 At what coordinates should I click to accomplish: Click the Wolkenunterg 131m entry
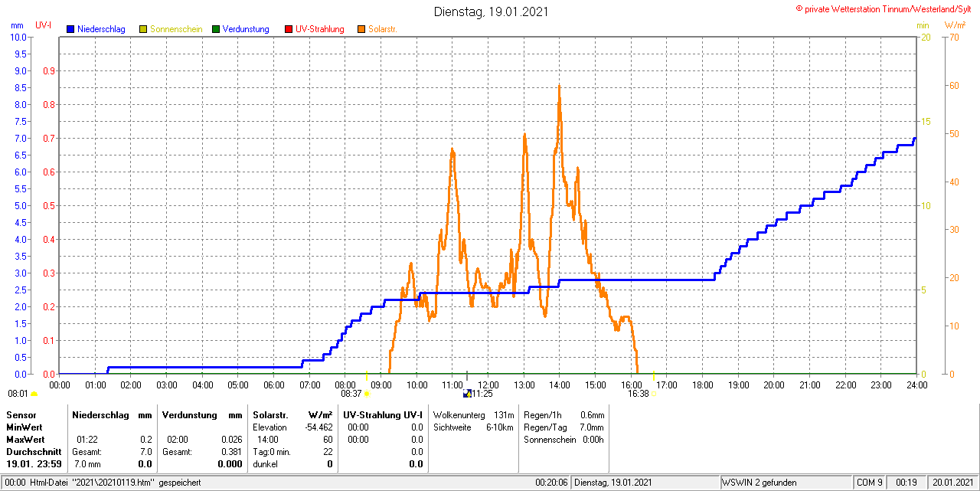pos(473,414)
